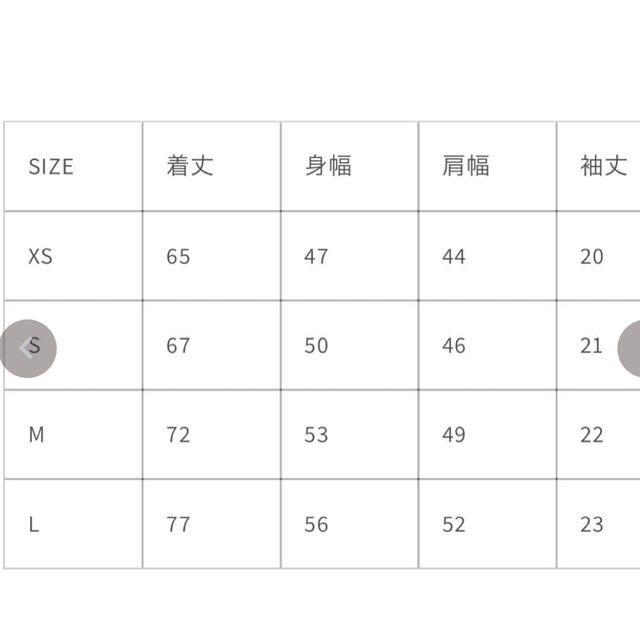The width and height of the screenshot is (640, 640).
Task: Click the next image circular button
Action: click(x=629, y=348)
